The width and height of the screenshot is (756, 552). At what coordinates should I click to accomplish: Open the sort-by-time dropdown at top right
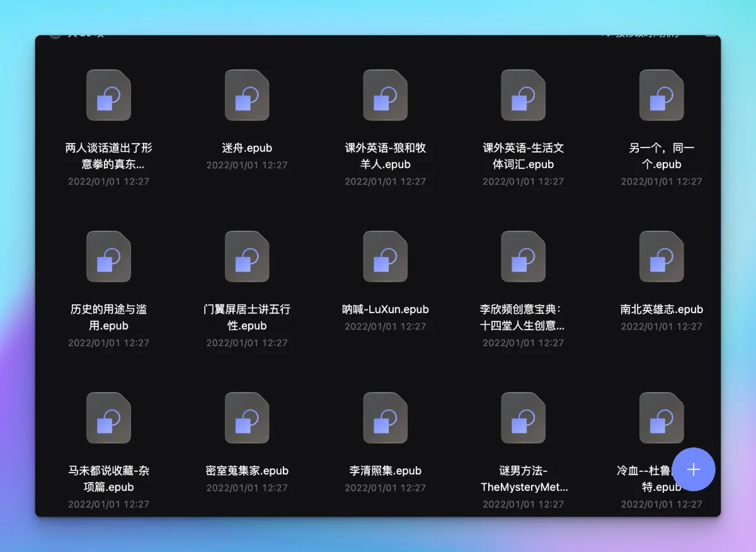click(x=636, y=36)
